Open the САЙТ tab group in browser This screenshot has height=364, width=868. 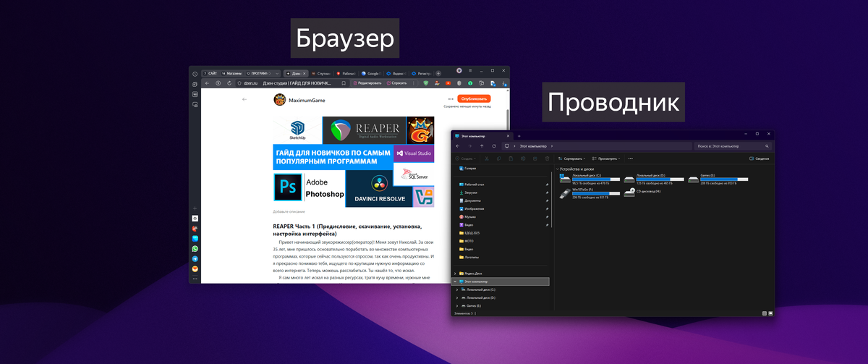click(211, 73)
